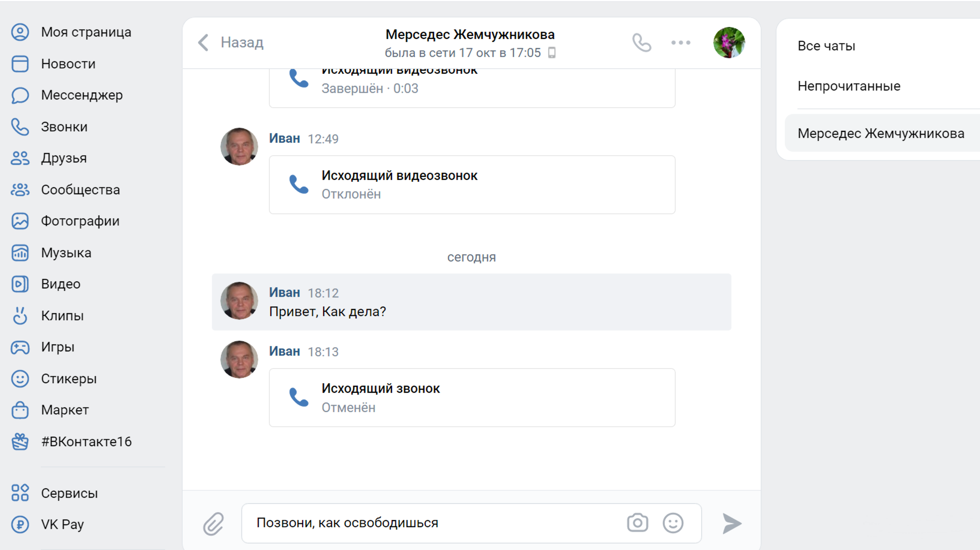Select the Все чаты filter
Image resolution: width=980 pixels, height=550 pixels.
point(826,46)
